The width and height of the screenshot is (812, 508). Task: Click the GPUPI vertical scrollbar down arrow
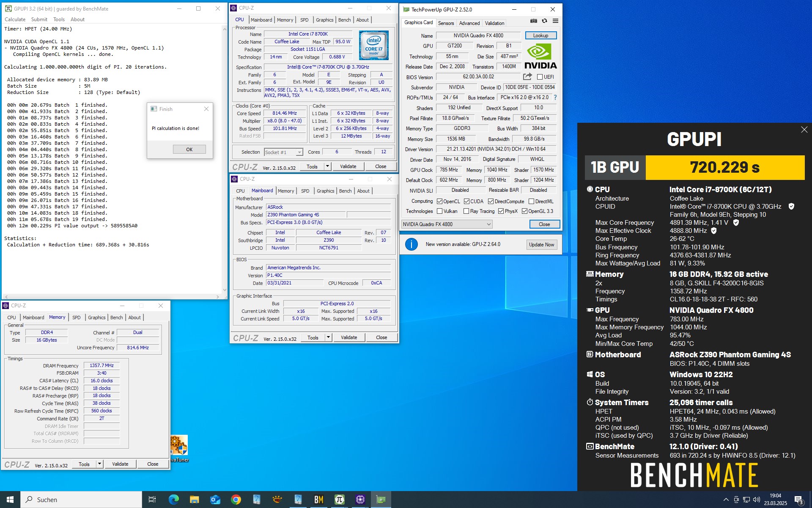click(x=224, y=290)
